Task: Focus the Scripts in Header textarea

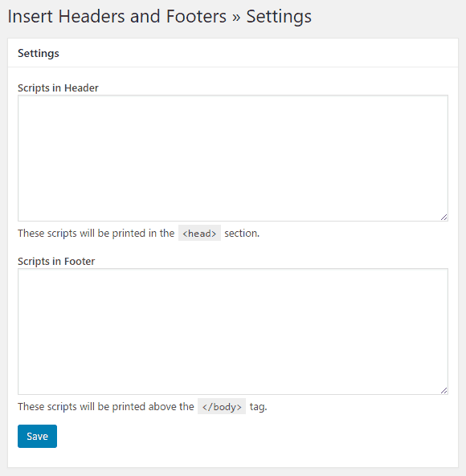Action: 233,158
